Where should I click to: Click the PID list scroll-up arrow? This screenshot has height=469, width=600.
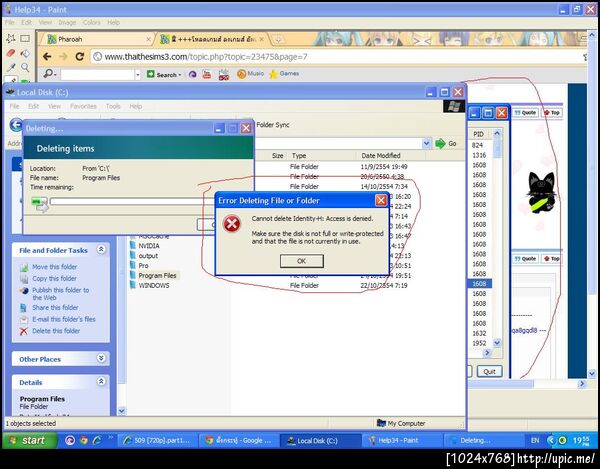tap(497, 134)
